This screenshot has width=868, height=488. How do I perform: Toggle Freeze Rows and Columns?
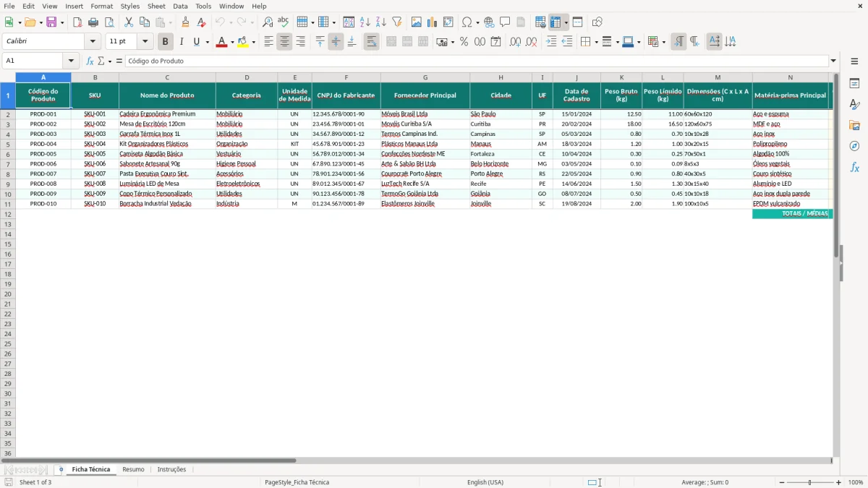(556, 22)
